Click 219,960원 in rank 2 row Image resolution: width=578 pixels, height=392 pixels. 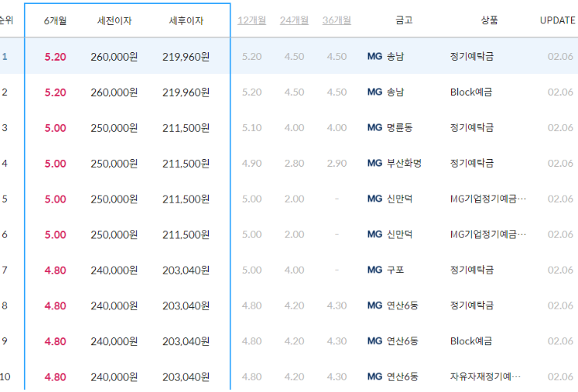click(186, 92)
